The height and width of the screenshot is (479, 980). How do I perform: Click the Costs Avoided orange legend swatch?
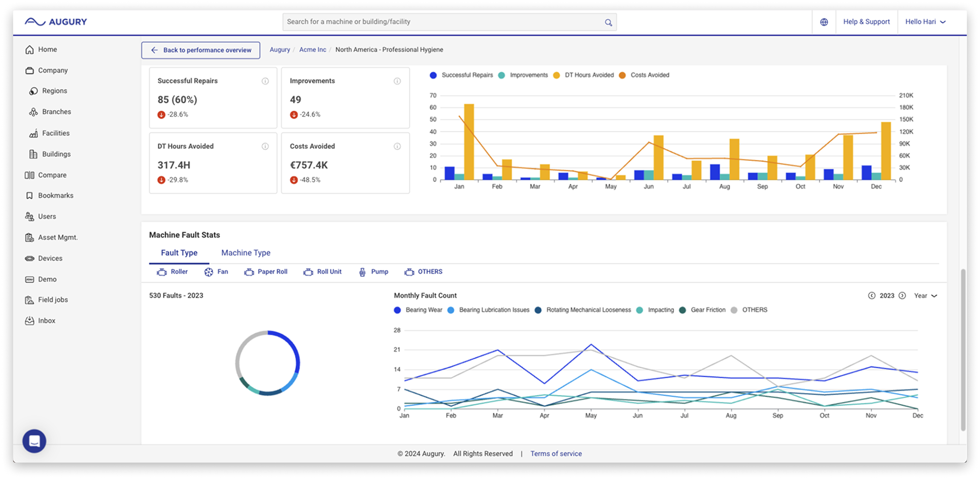click(x=622, y=75)
